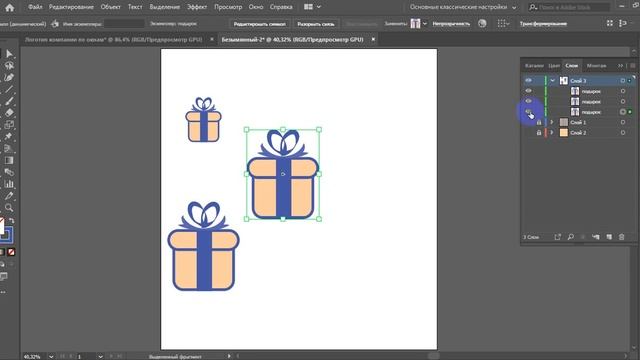Select the Line Segment tool
Image resolution: width=640 pixels, height=360 pixels.
[x=9, y=89]
